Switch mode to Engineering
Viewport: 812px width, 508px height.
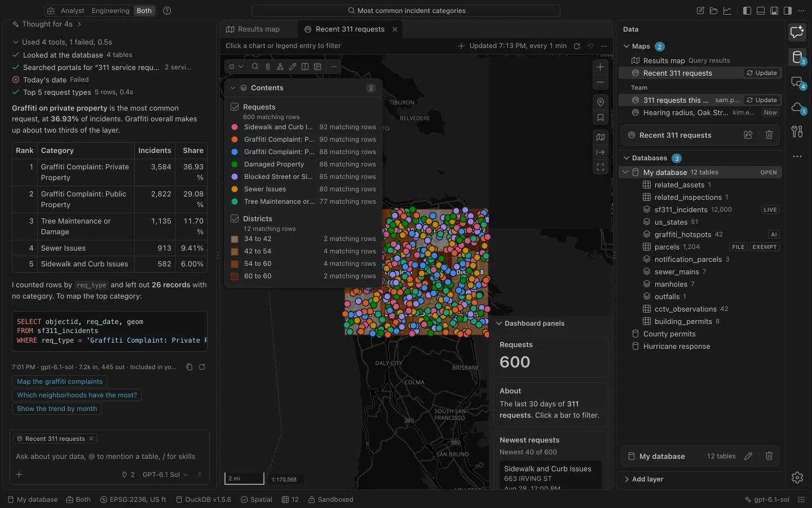(x=111, y=11)
